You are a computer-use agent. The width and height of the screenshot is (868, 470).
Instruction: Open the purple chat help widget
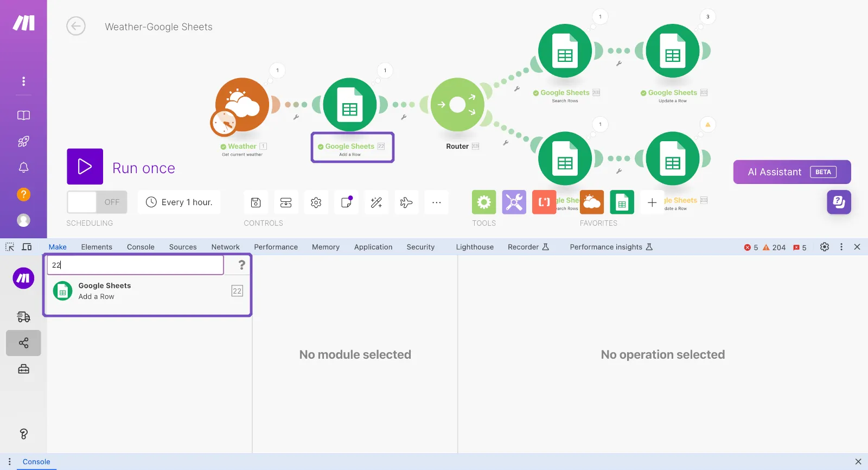(x=839, y=202)
